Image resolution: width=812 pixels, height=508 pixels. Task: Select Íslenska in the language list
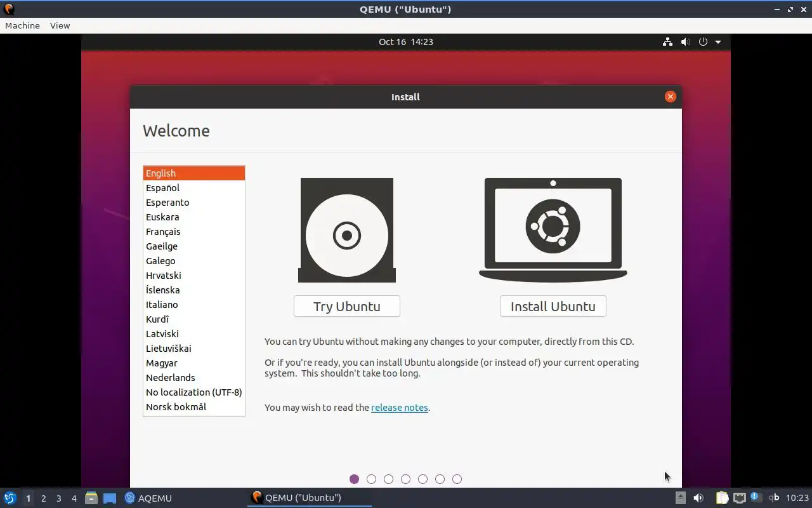coord(194,290)
